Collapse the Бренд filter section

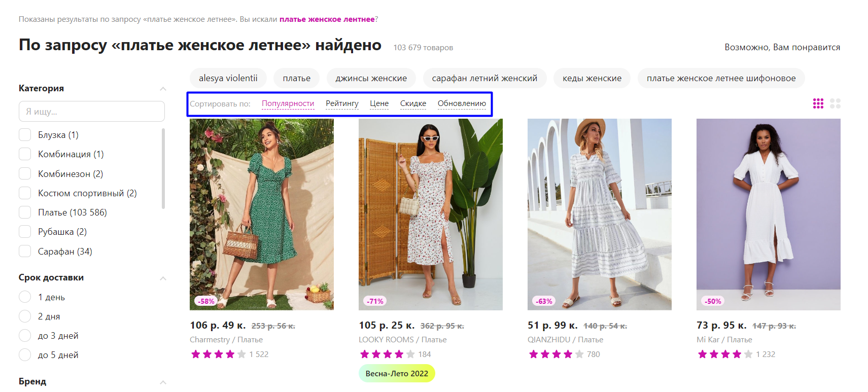(163, 382)
